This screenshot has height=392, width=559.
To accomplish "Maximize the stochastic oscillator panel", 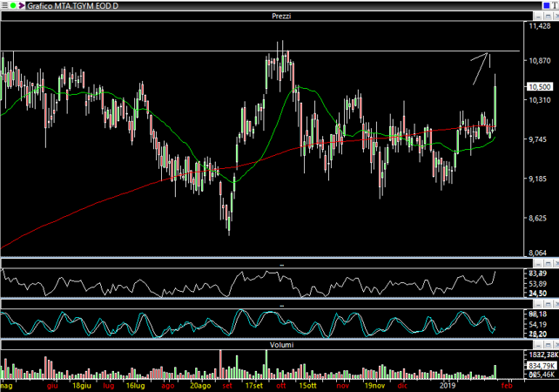I will point(547,304).
